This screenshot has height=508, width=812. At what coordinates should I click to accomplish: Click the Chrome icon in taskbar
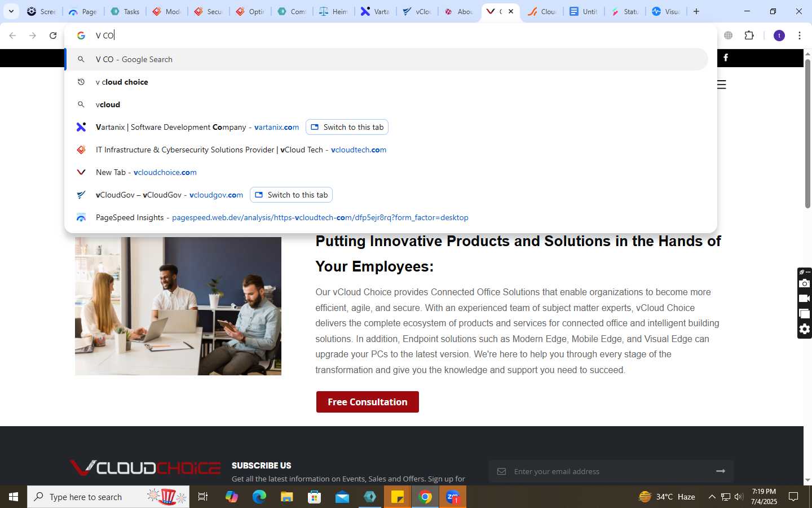coord(425,497)
